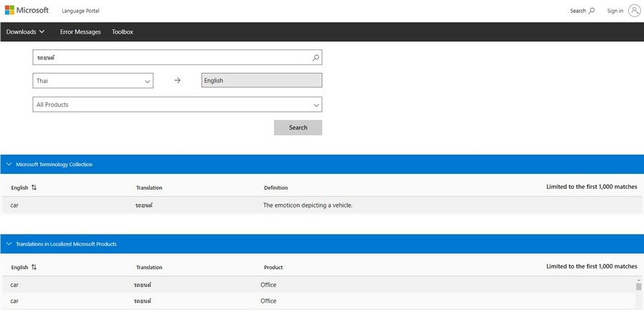Open the All Products dropdown
644x310 pixels.
177,105
